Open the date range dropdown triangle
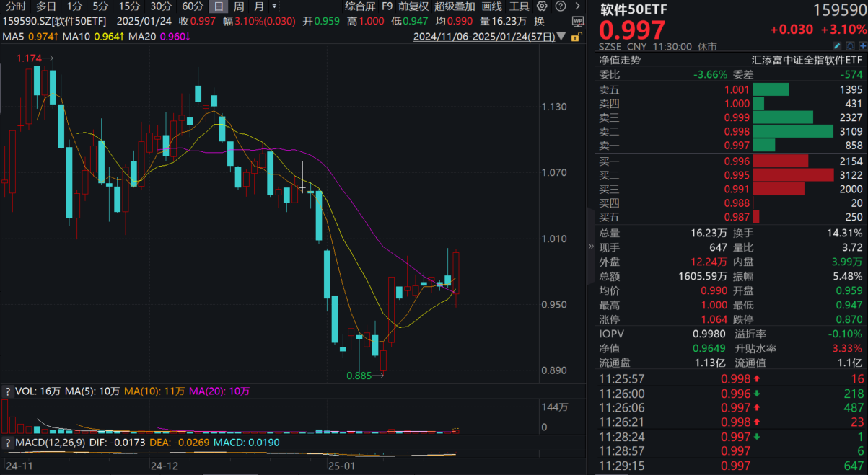 [x=561, y=37]
